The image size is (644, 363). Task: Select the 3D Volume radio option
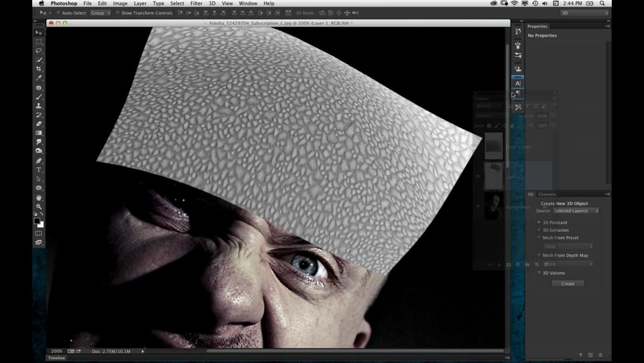pyautogui.click(x=539, y=273)
